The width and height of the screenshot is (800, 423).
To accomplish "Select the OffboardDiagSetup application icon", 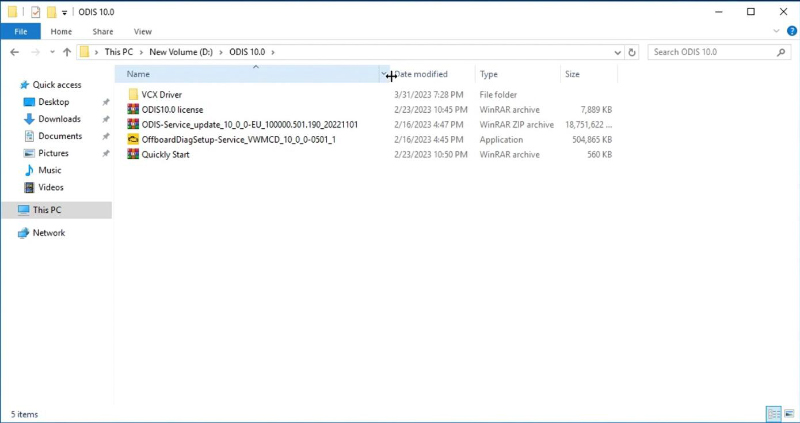I will (x=133, y=139).
